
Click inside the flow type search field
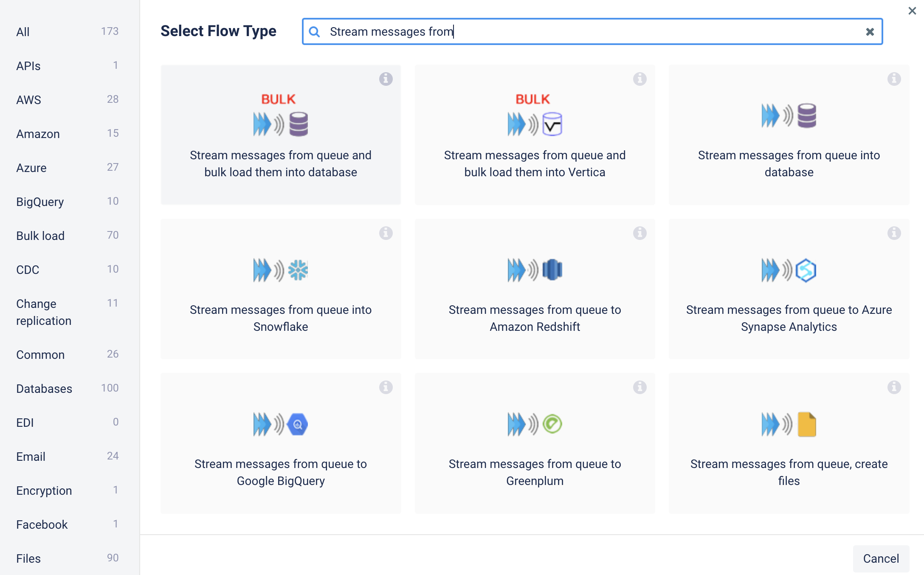tap(594, 32)
